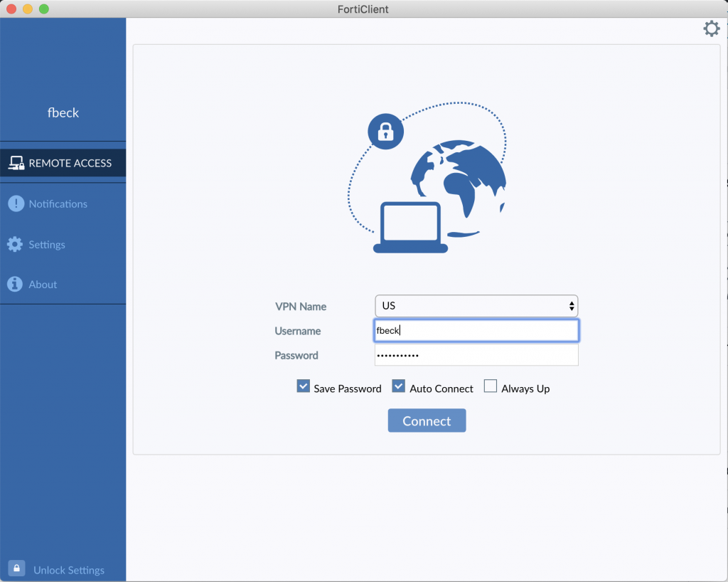The image size is (728, 582).
Task: Click the Save Password label
Action: point(347,388)
